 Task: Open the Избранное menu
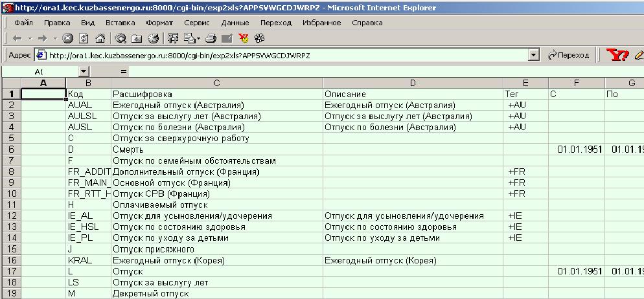point(321,23)
